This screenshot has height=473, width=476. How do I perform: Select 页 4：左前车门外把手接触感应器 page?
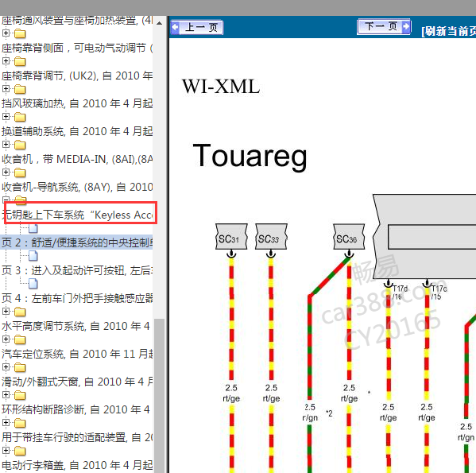[77, 298]
